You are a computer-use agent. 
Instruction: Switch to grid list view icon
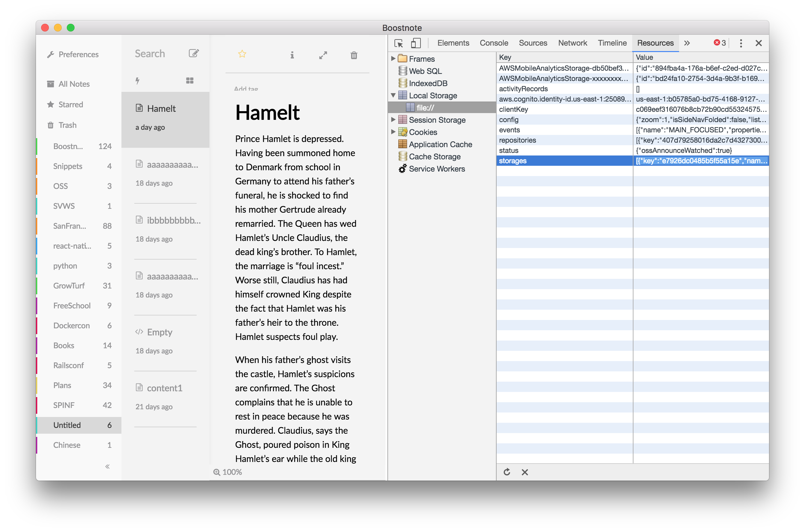pyautogui.click(x=190, y=80)
